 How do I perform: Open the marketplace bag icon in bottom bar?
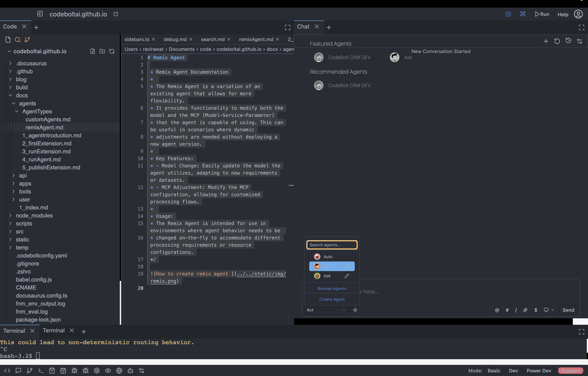(52, 371)
